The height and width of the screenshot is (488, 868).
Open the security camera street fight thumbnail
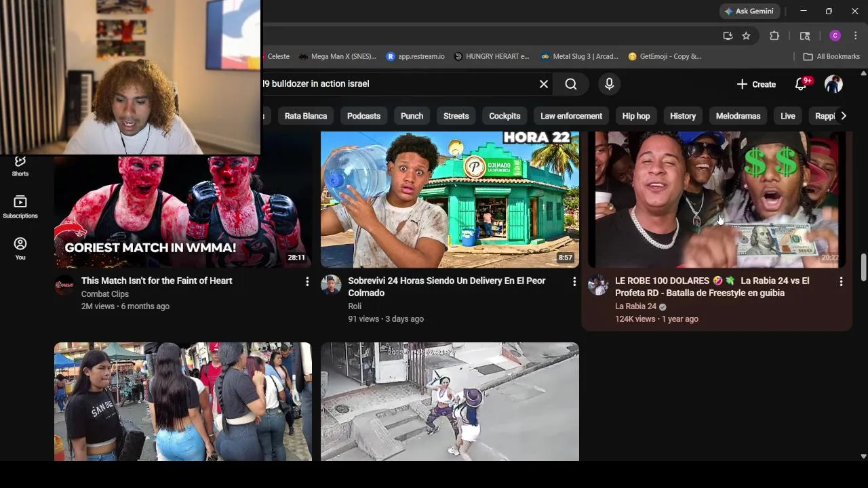(450, 401)
